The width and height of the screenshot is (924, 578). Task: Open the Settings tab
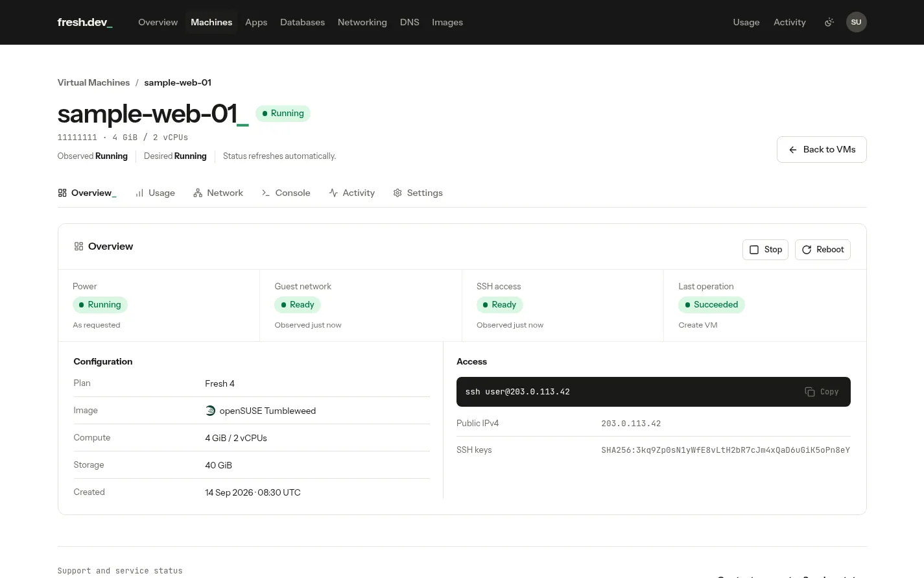click(x=418, y=193)
